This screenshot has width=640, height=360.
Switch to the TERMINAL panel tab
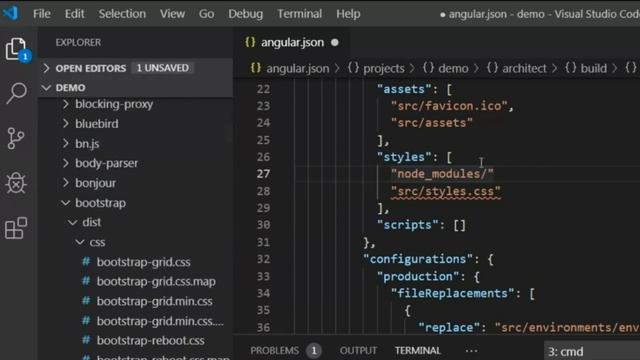pyautogui.click(x=418, y=350)
